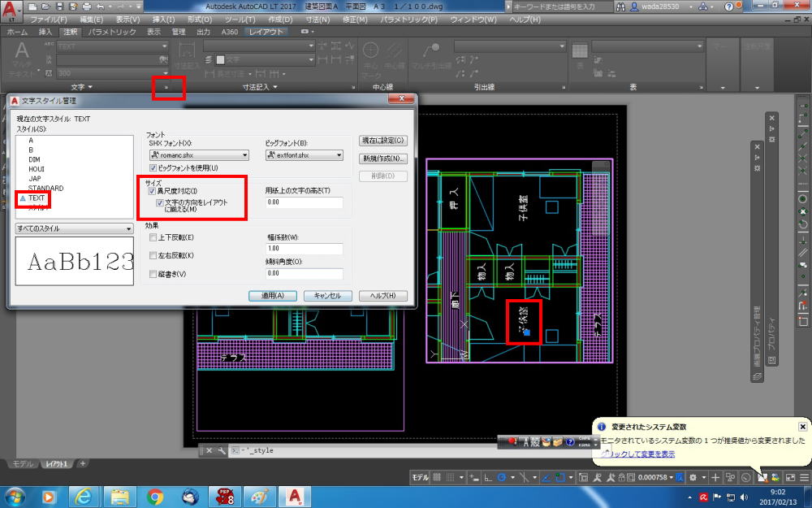Viewport: 812px width, 508px height.
Task: Toggle the 異尺度対応 annotative checkbox
Action: click(x=153, y=191)
